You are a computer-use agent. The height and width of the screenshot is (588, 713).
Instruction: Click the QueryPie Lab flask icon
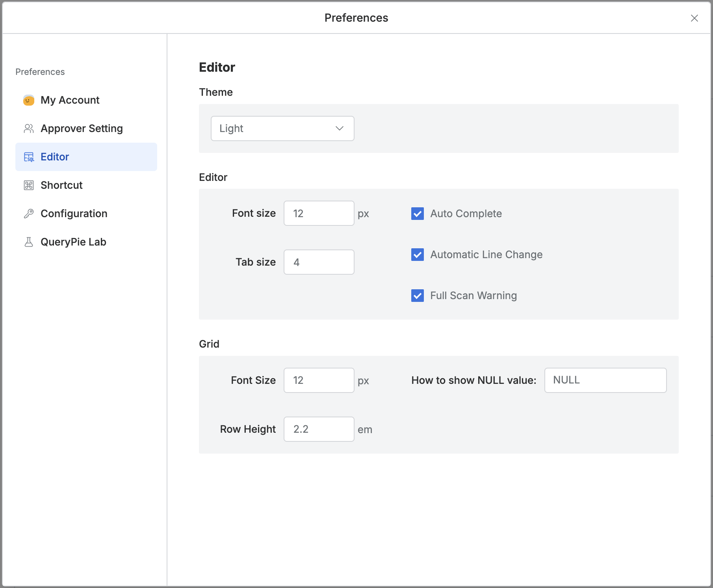tap(29, 242)
